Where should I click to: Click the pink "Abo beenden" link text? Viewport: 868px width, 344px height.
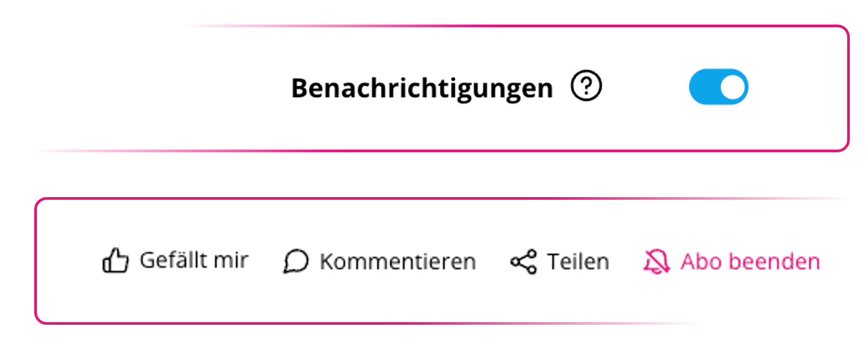750,262
